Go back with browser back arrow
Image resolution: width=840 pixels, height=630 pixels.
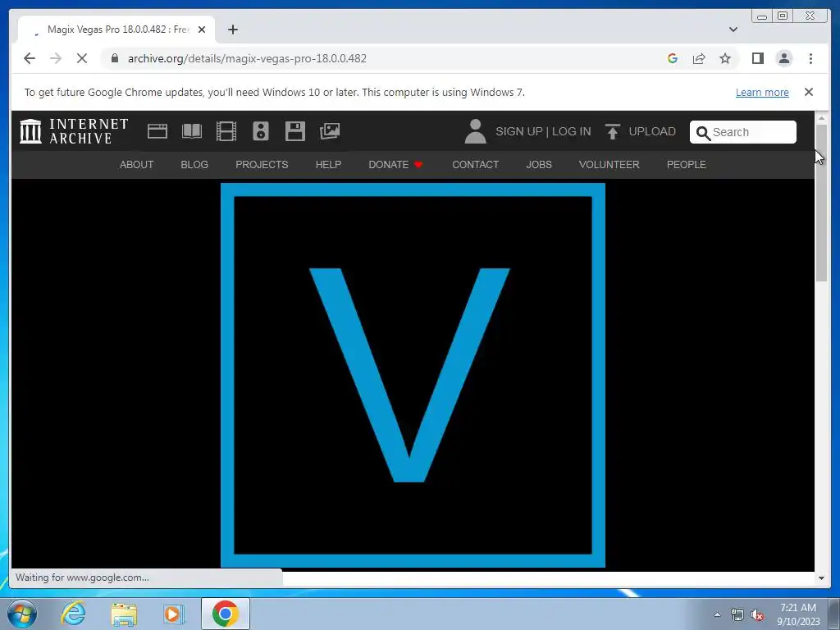(30, 58)
